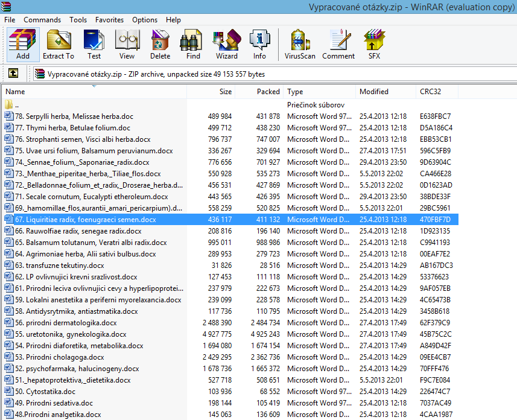517x420 pixels.
Task: Open the Commands menu
Action: click(42, 20)
